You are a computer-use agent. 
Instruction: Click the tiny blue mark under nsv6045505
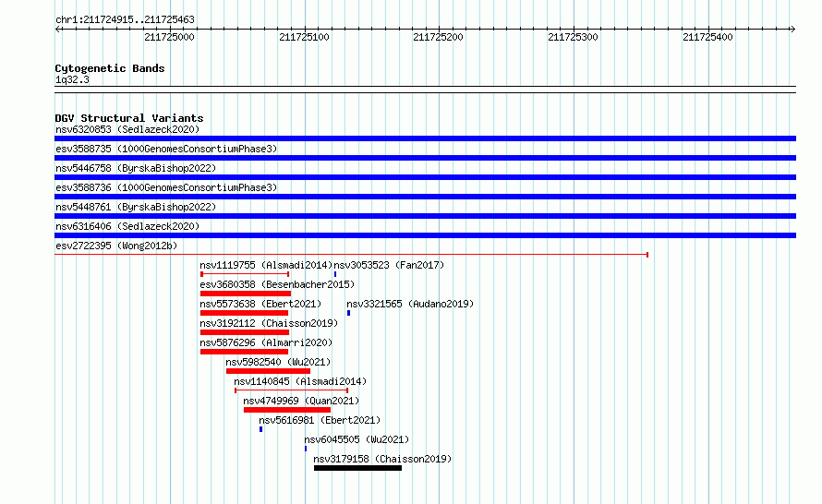306,449
